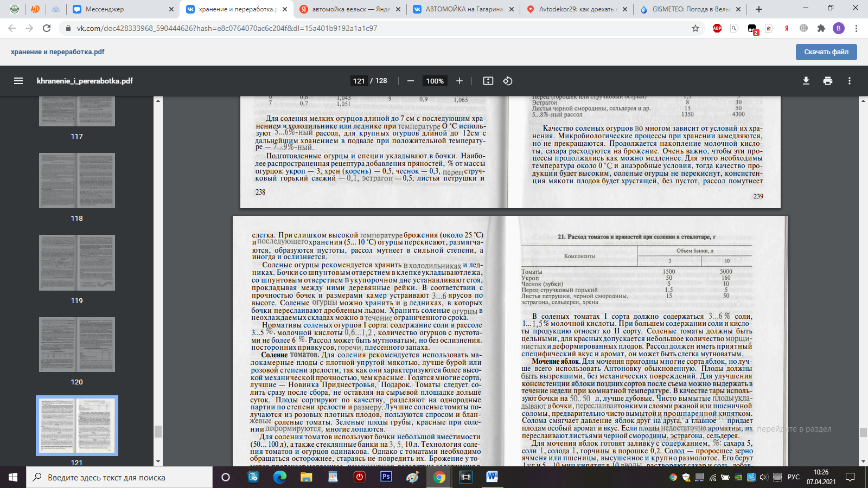
Task: Toggle the PDF sidebar menu icon
Action: [x=18, y=81]
